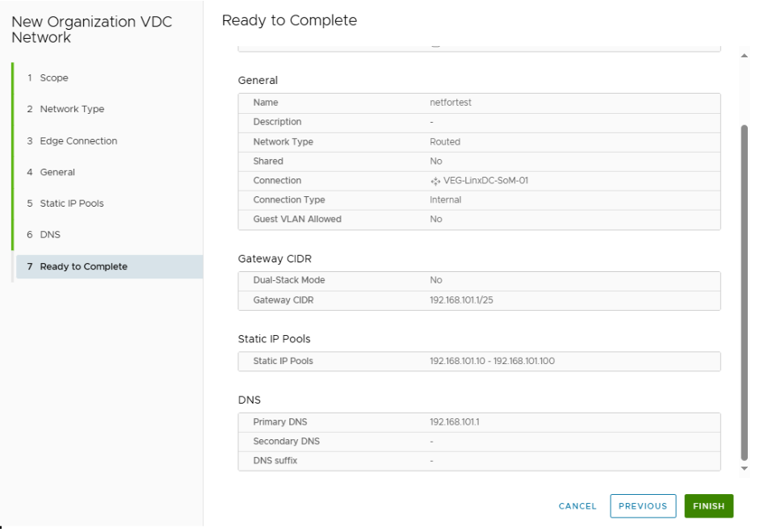Click the Gateway CIDR value 192.168.101.1/25
This screenshot has width=764, height=532.
(x=461, y=300)
